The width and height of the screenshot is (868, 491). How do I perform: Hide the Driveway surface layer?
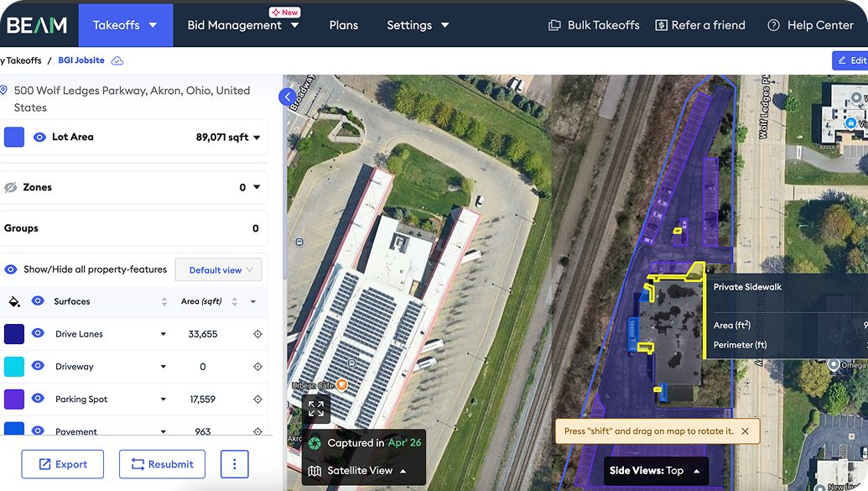(38, 366)
